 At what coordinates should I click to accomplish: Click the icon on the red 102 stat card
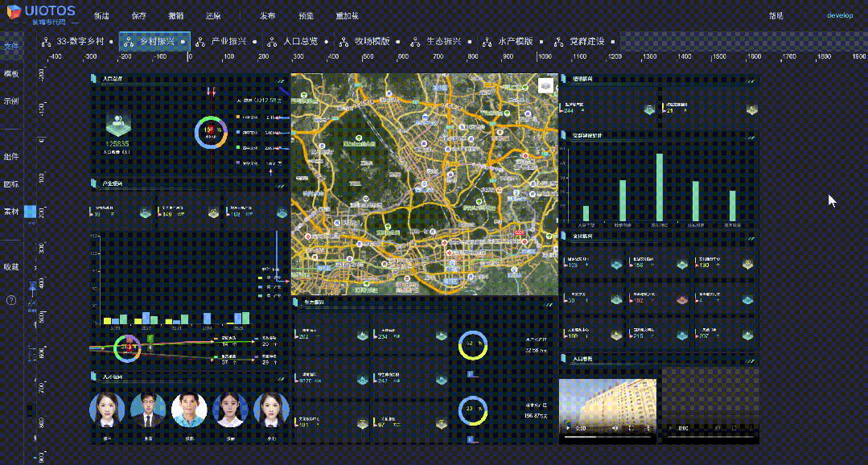click(x=682, y=299)
